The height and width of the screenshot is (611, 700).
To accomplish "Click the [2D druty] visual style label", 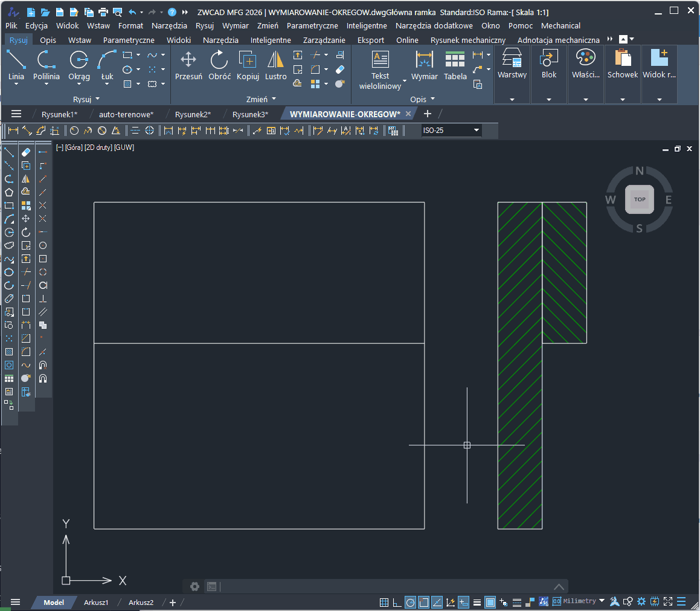I will pyautogui.click(x=98, y=147).
